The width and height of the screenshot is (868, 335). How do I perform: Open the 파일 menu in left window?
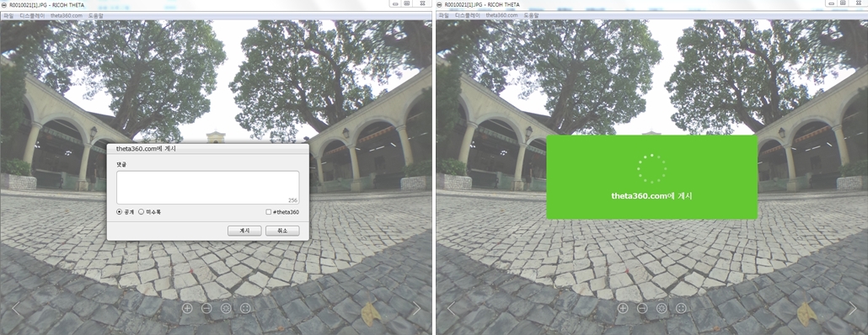[x=8, y=15]
